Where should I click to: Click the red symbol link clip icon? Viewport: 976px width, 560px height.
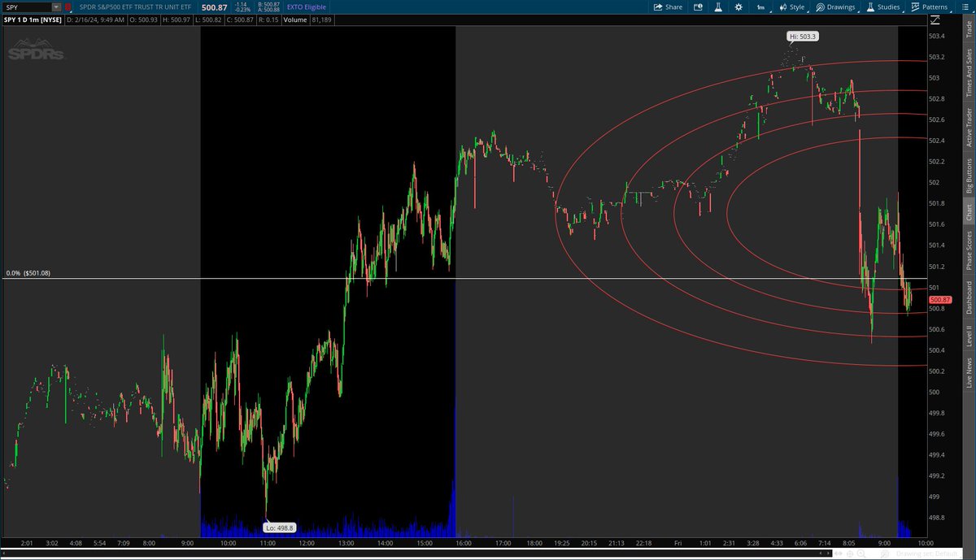tap(68, 7)
